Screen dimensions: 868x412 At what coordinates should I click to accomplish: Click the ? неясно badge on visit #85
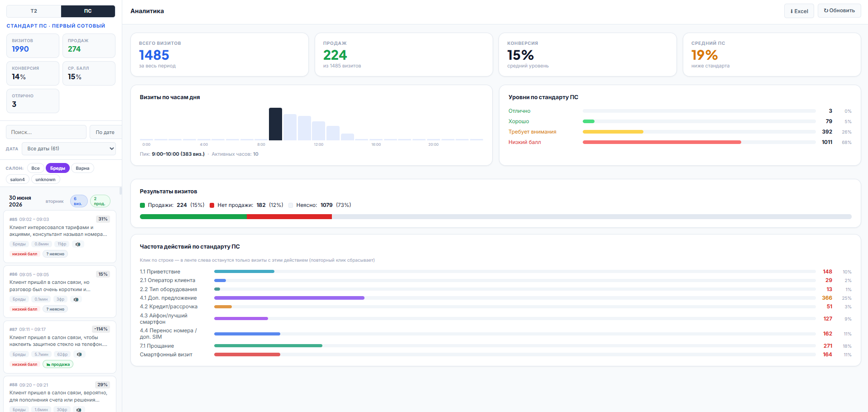(55, 254)
